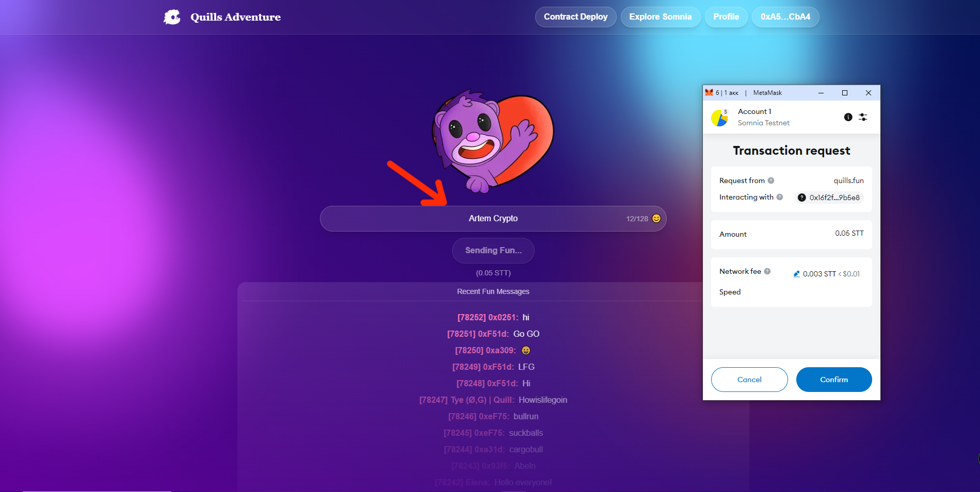This screenshot has height=492, width=980.
Task: Select message [78247] saying Howislifegoin
Action: (x=493, y=400)
